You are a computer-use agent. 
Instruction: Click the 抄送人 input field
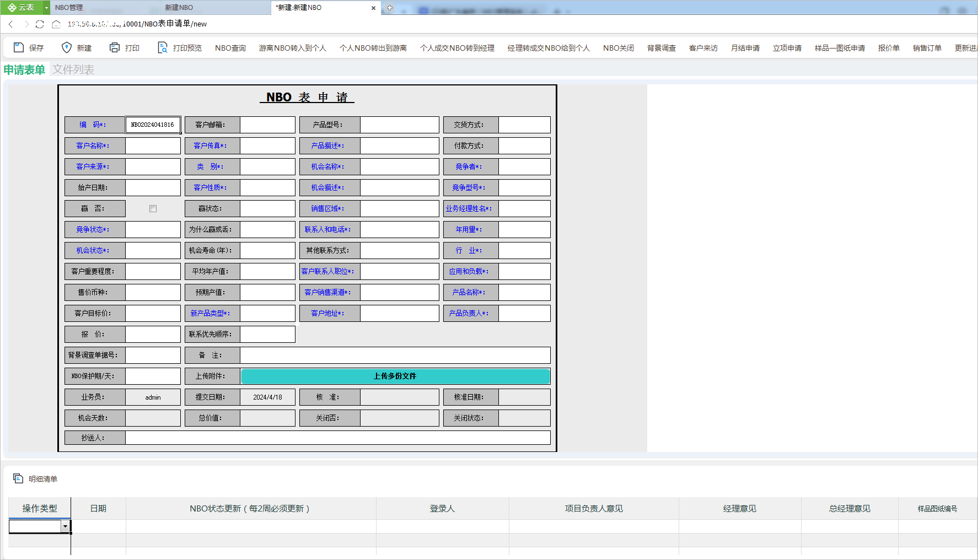(338, 438)
